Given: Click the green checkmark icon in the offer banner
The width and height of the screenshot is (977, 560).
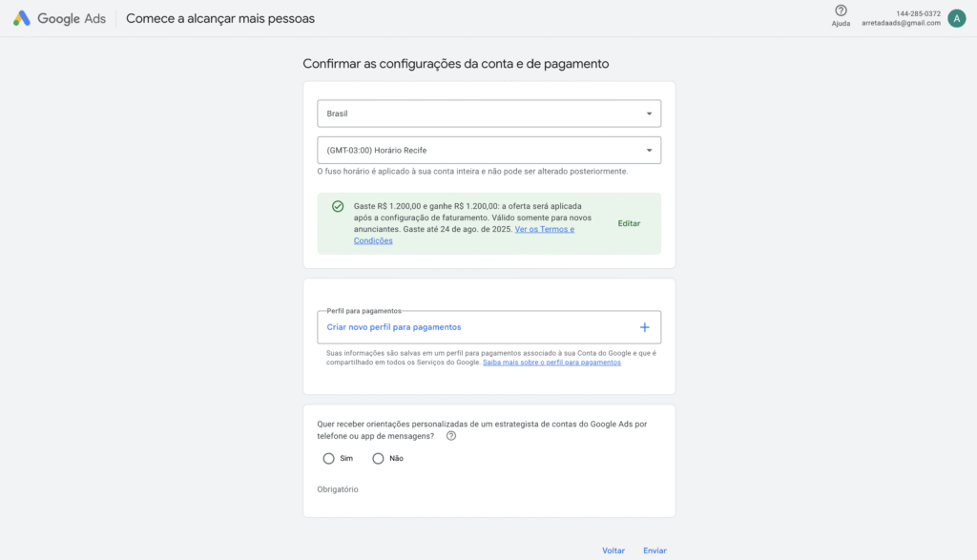Looking at the screenshot, I should (338, 206).
